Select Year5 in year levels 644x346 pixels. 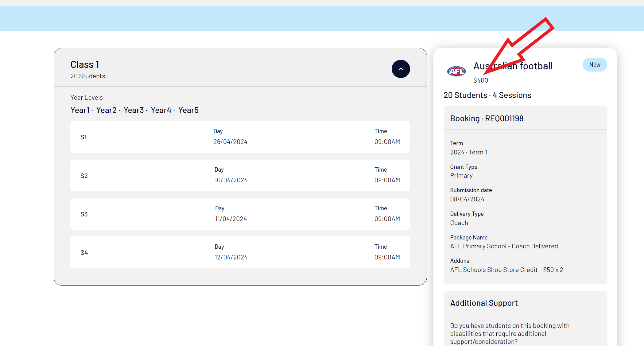pyautogui.click(x=188, y=110)
